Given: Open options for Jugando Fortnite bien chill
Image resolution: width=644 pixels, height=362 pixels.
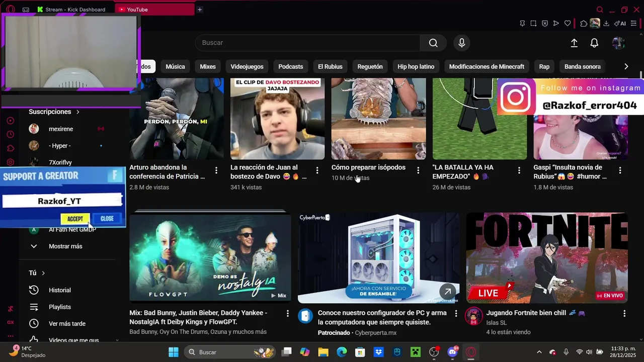Looking at the screenshot, I should point(624,313).
